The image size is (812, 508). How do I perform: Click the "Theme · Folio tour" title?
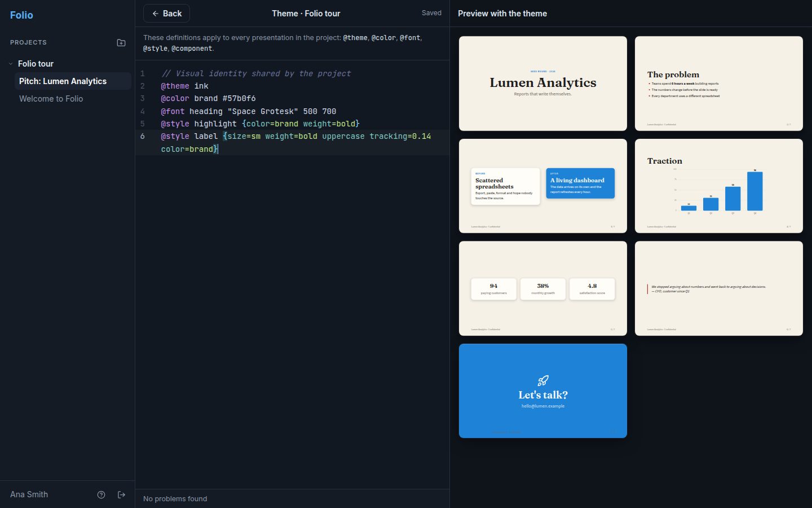coord(306,14)
